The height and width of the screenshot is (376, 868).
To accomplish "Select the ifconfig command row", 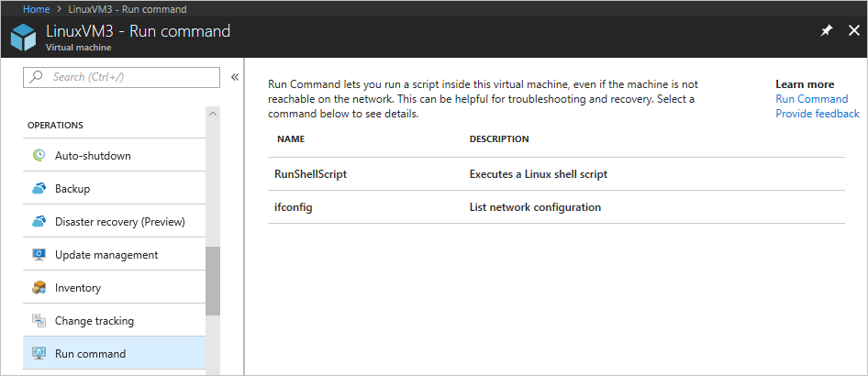I will tap(294, 207).
